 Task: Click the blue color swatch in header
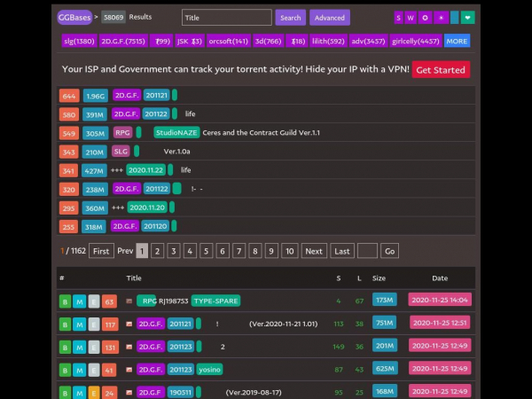point(454,18)
